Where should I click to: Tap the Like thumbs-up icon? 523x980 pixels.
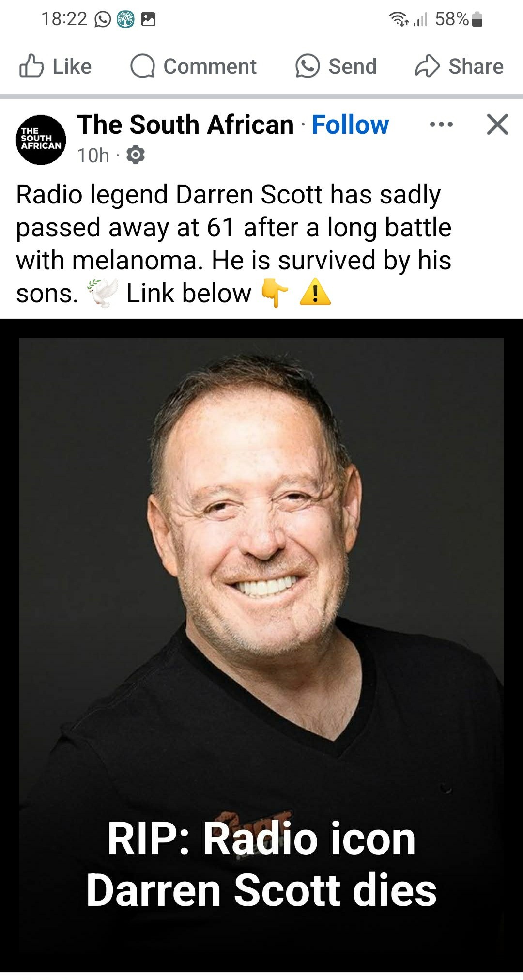click(31, 66)
